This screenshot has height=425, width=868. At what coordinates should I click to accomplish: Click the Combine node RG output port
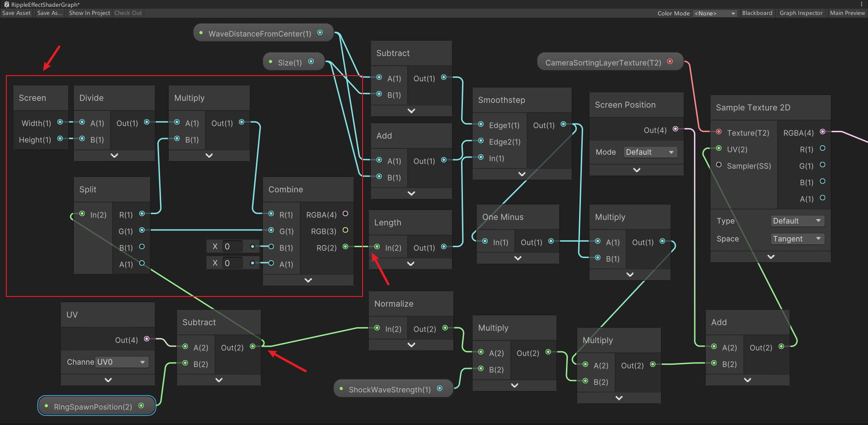345,247
